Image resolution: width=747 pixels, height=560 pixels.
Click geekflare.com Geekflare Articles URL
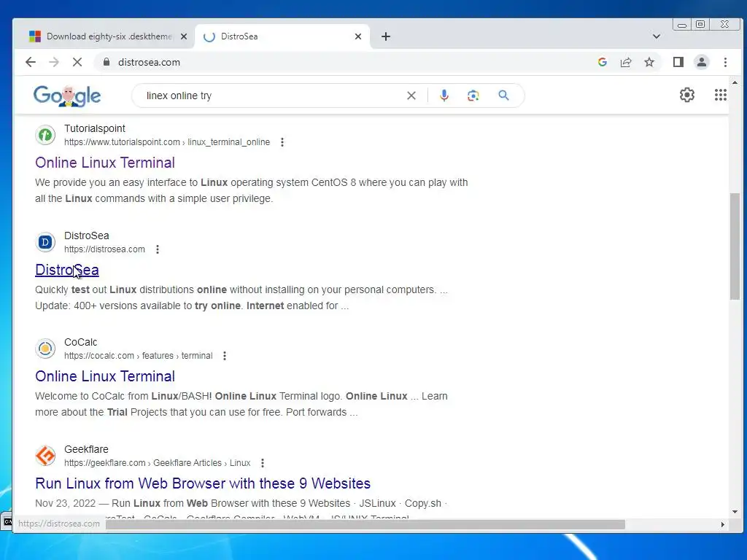pyautogui.click(x=158, y=463)
